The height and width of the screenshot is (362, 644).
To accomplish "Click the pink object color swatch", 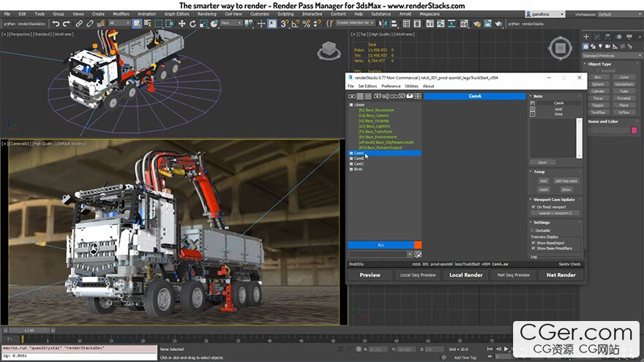I will point(634,130).
